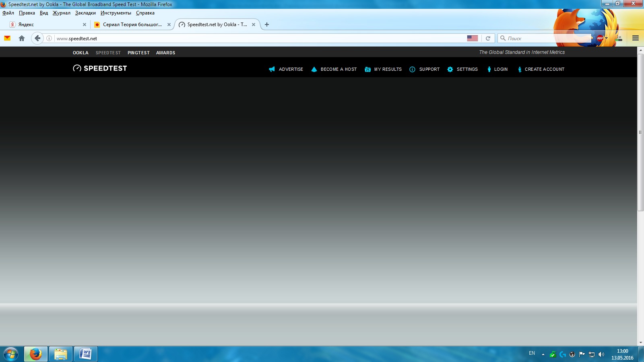This screenshot has width=644, height=362.
Task: Open the network connection tray icon
Action: [591, 354]
